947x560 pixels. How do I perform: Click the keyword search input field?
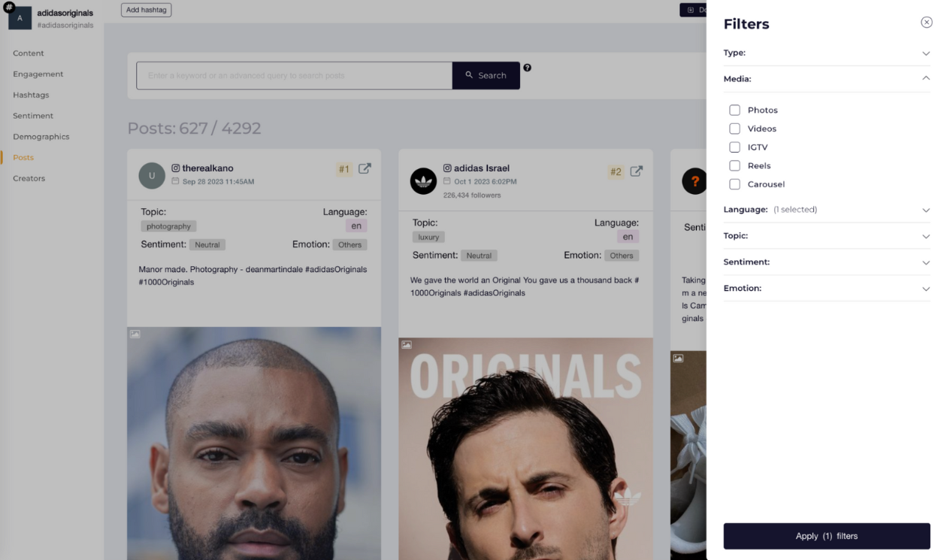coord(294,75)
